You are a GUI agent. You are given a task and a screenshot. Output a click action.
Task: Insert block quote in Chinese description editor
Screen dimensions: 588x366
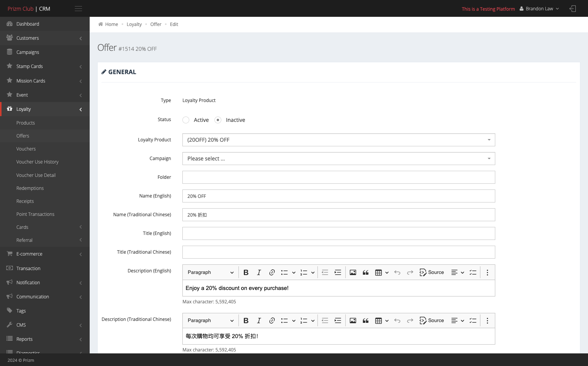(x=366, y=321)
